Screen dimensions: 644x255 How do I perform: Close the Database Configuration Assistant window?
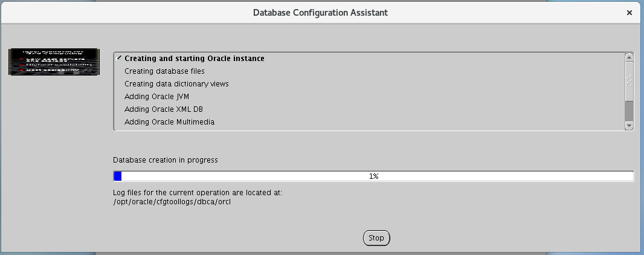point(630,11)
